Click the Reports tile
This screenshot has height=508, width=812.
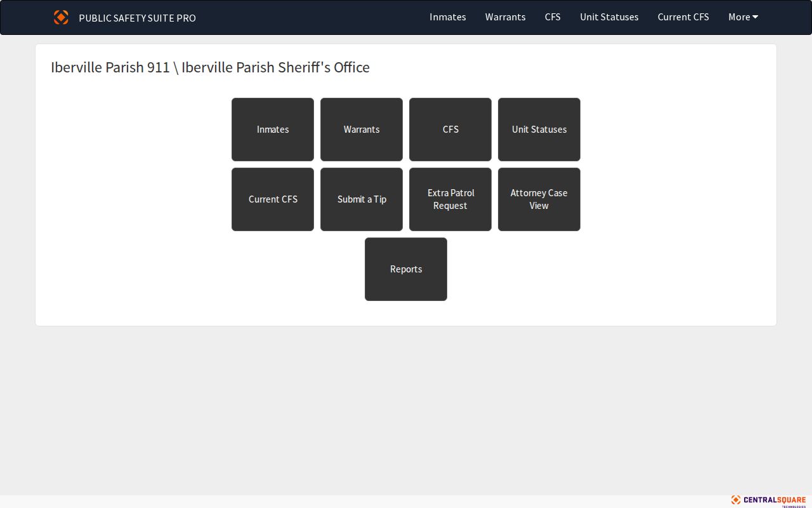[406, 269]
